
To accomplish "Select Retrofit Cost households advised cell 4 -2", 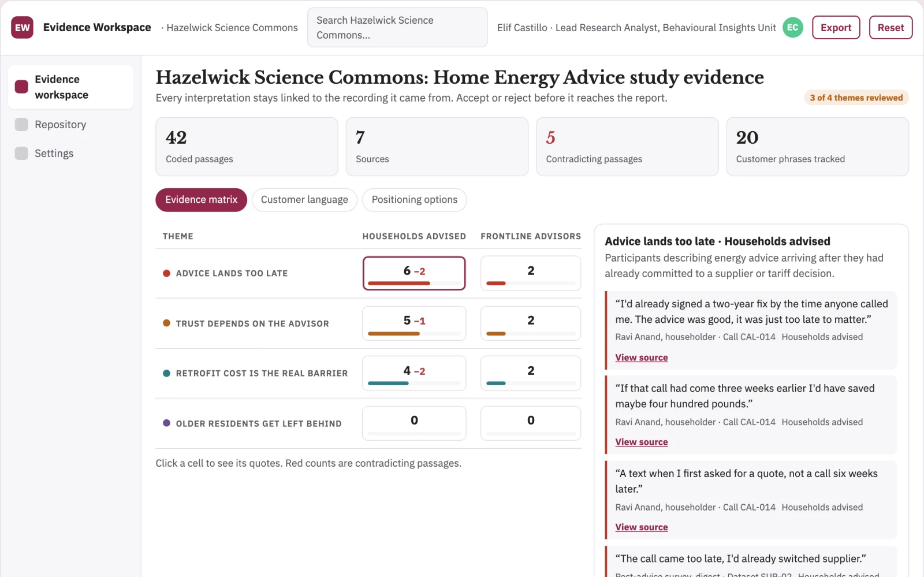I will (414, 373).
